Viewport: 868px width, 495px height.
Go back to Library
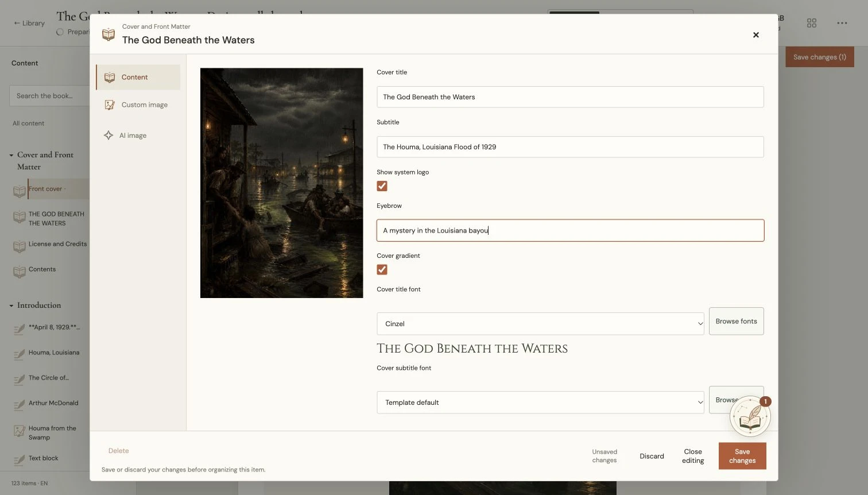pyautogui.click(x=29, y=23)
